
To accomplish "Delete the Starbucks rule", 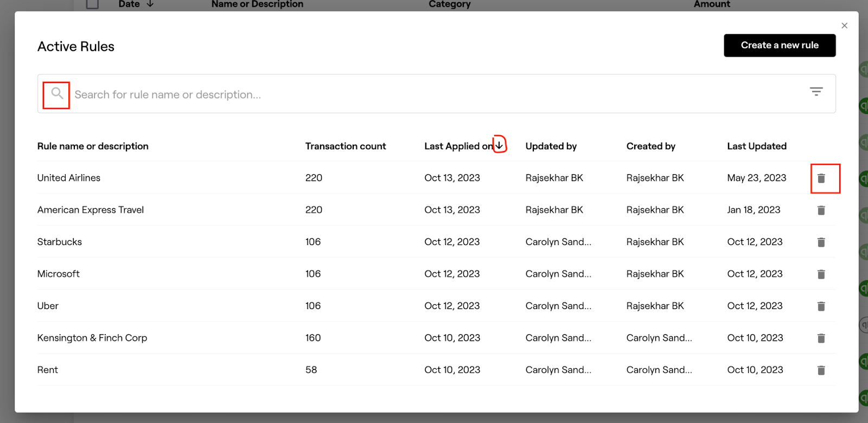I will point(821,242).
